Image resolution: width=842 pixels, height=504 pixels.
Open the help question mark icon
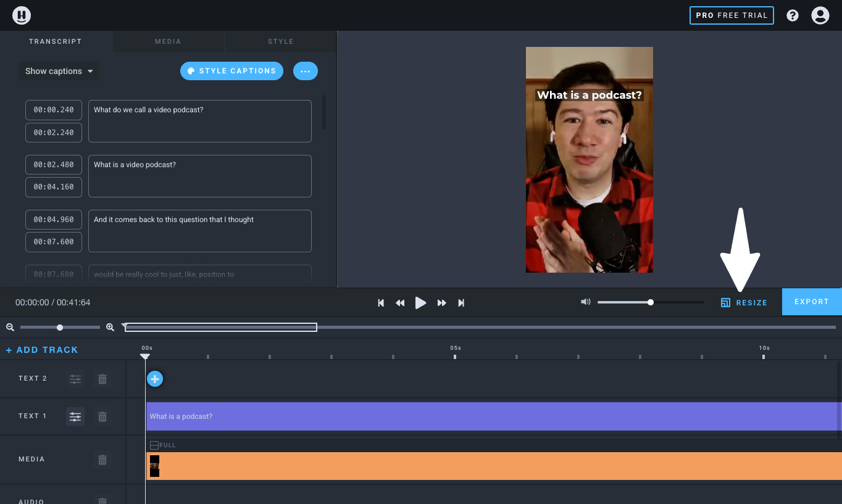click(x=793, y=15)
